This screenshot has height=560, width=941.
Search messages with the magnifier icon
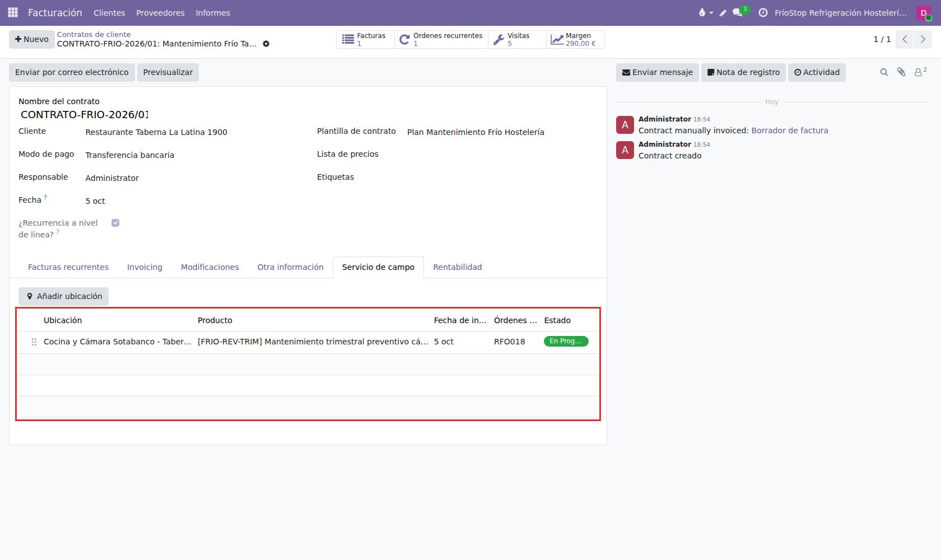click(x=884, y=72)
